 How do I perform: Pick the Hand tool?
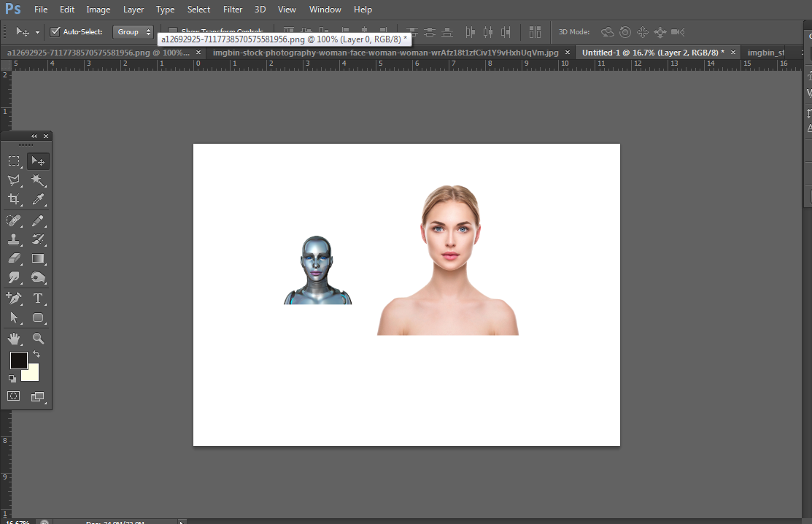click(x=14, y=339)
